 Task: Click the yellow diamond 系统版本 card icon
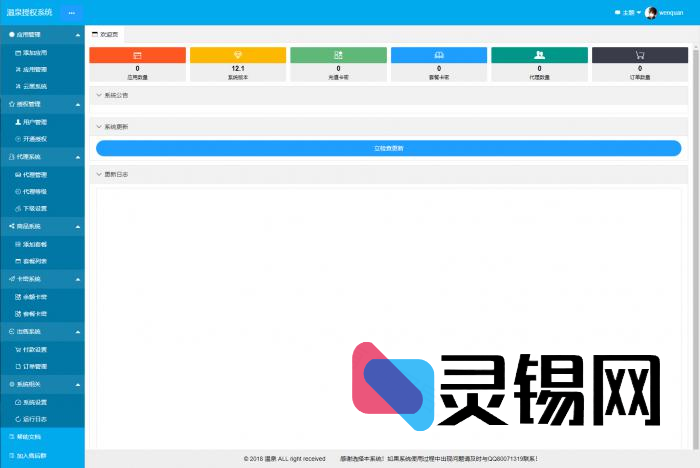(x=238, y=55)
